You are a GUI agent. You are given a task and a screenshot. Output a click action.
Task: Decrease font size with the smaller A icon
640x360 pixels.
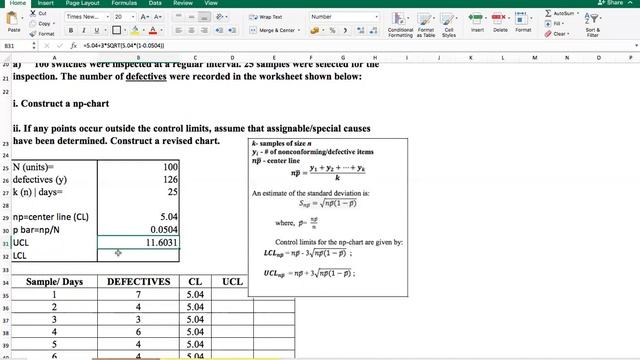[x=158, y=17]
